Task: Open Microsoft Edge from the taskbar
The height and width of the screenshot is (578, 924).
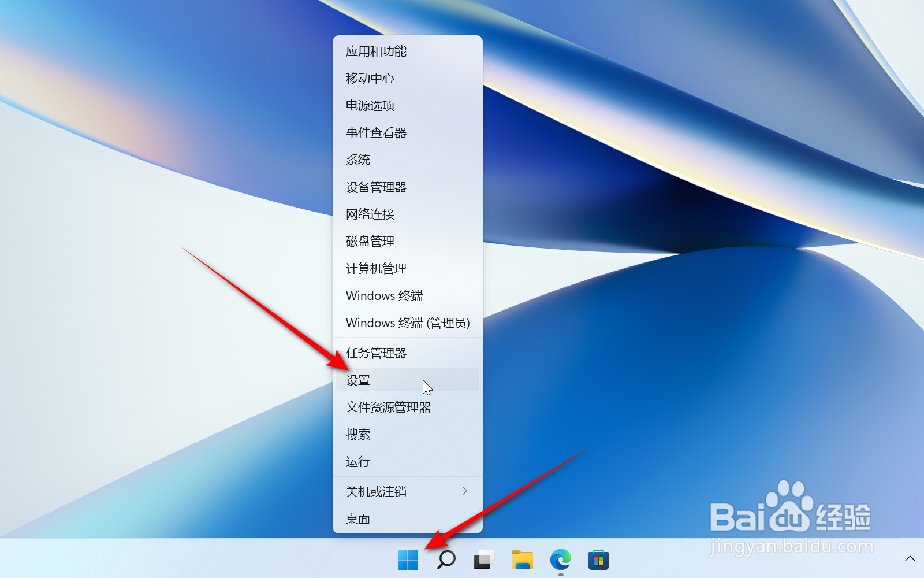Action: click(560, 560)
